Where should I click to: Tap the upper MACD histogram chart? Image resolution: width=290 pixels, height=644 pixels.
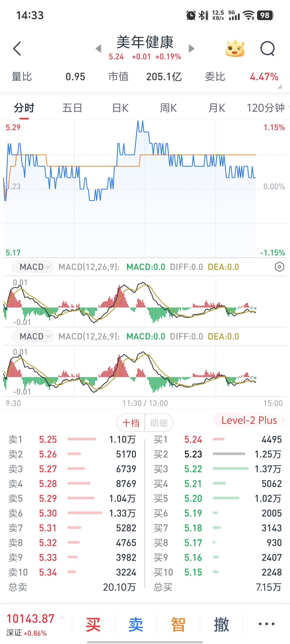[145, 301]
